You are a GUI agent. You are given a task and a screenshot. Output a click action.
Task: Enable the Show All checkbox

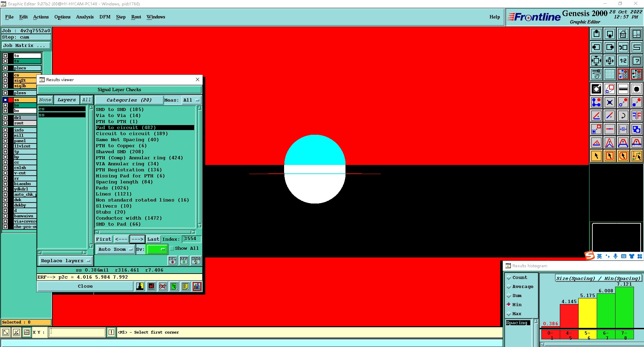172,248
